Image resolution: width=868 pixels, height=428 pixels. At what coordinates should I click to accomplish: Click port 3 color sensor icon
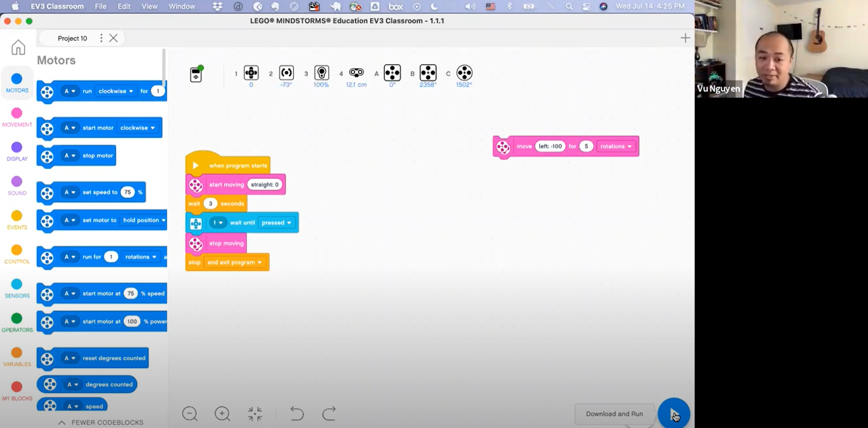(x=322, y=73)
